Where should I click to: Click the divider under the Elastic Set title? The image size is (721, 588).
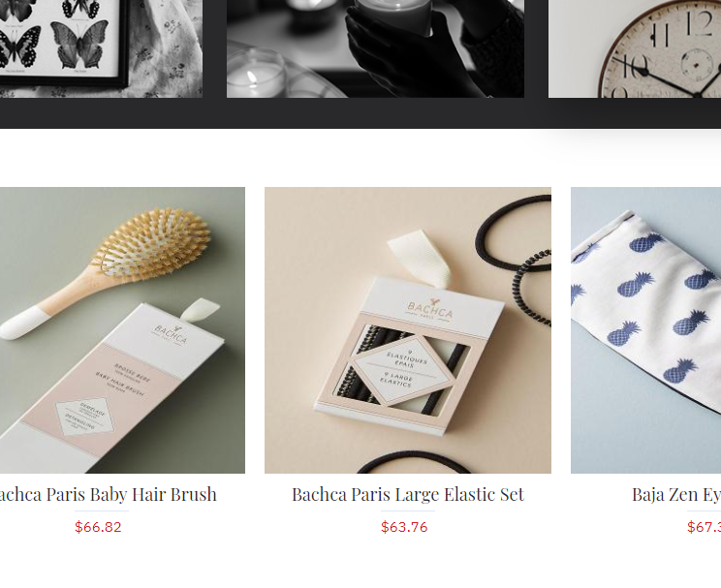408,511
